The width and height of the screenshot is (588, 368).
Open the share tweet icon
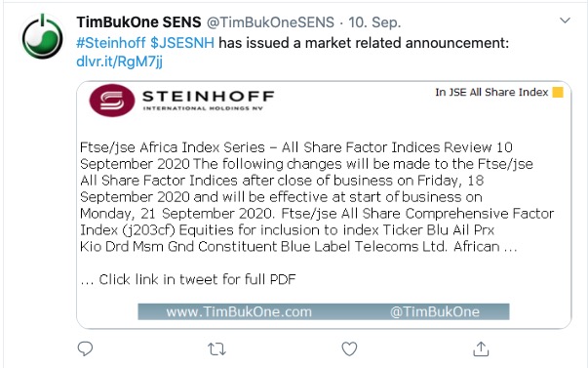[481, 348]
